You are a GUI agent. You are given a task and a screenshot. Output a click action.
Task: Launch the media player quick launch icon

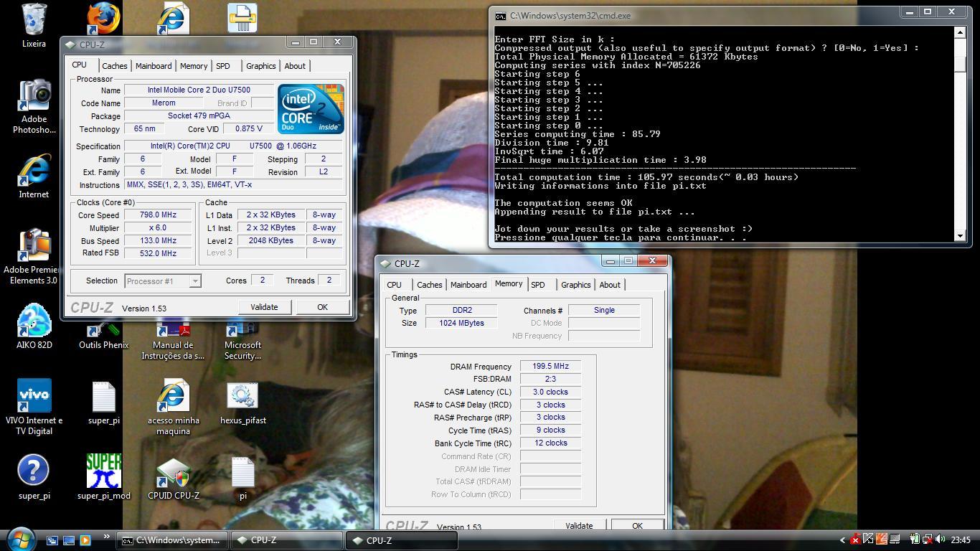coord(85,540)
